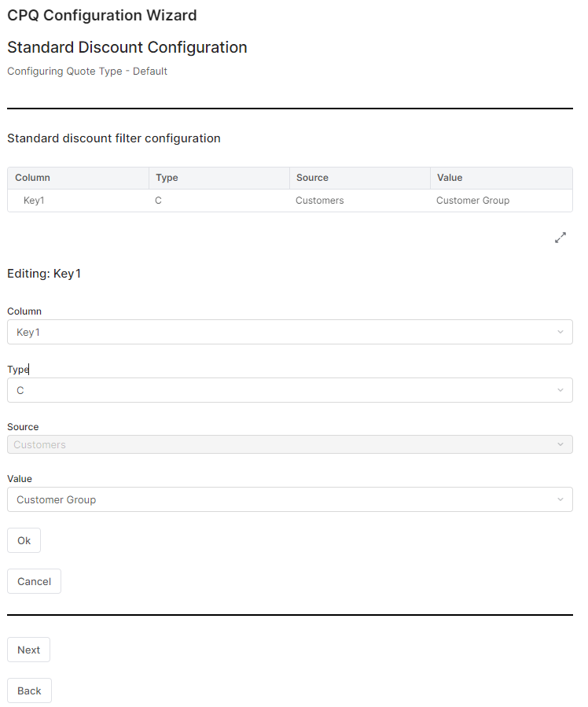The height and width of the screenshot is (707, 588).
Task: Go to the Next wizard step
Action: coord(28,650)
